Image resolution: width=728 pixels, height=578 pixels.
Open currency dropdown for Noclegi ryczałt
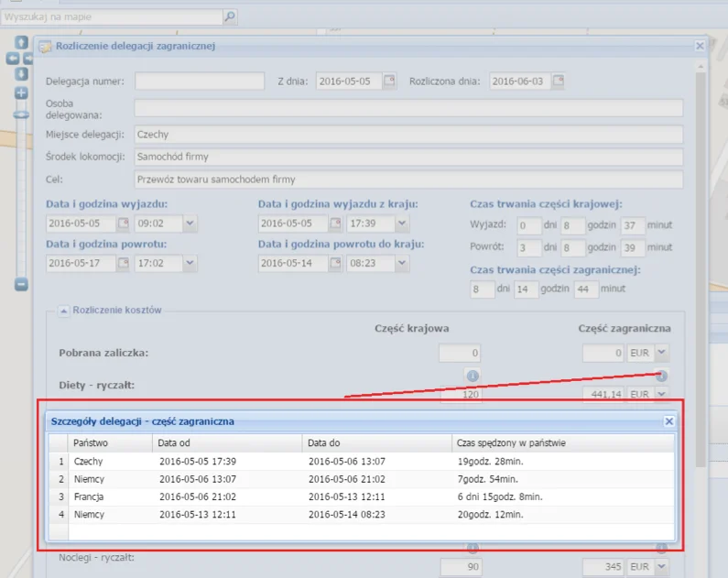[661, 566]
